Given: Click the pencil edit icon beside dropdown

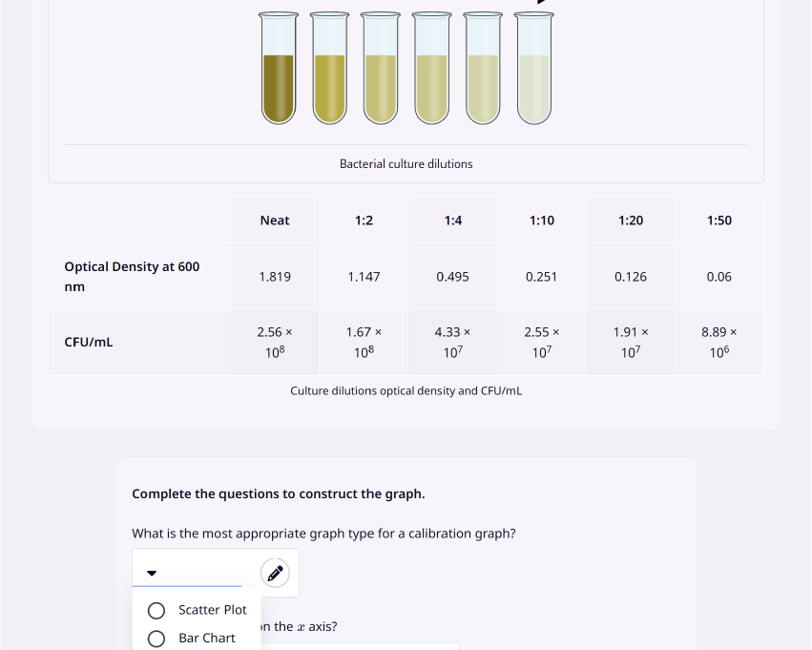Looking at the screenshot, I should pos(275,573).
